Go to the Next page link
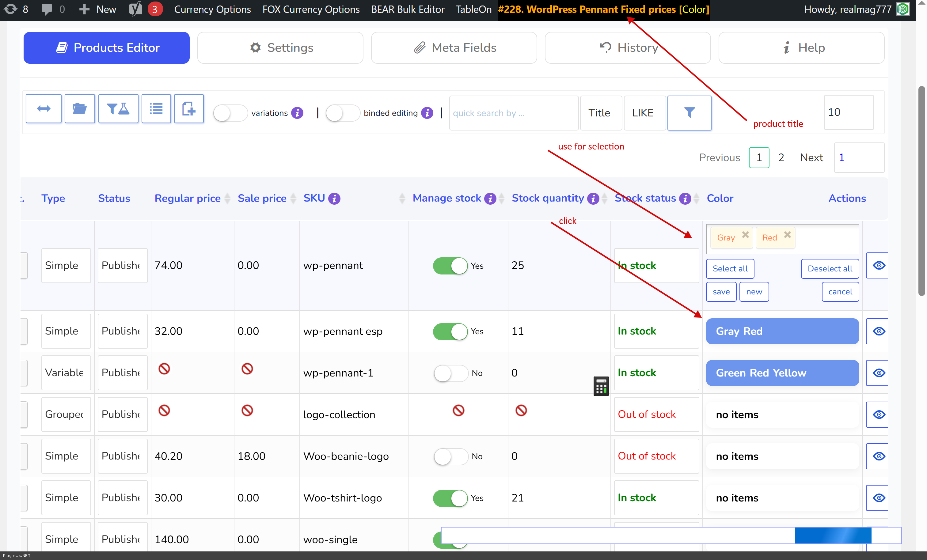Image resolution: width=927 pixels, height=560 pixels. click(x=811, y=157)
